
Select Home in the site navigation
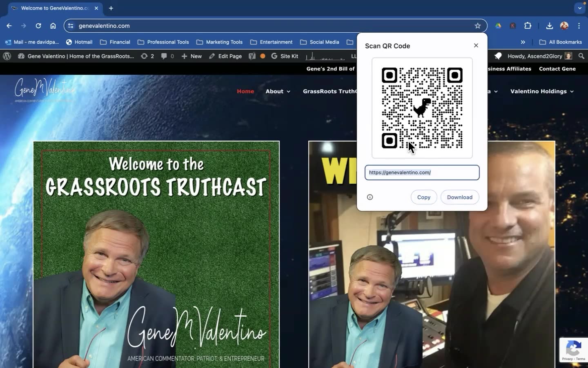[245, 91]
